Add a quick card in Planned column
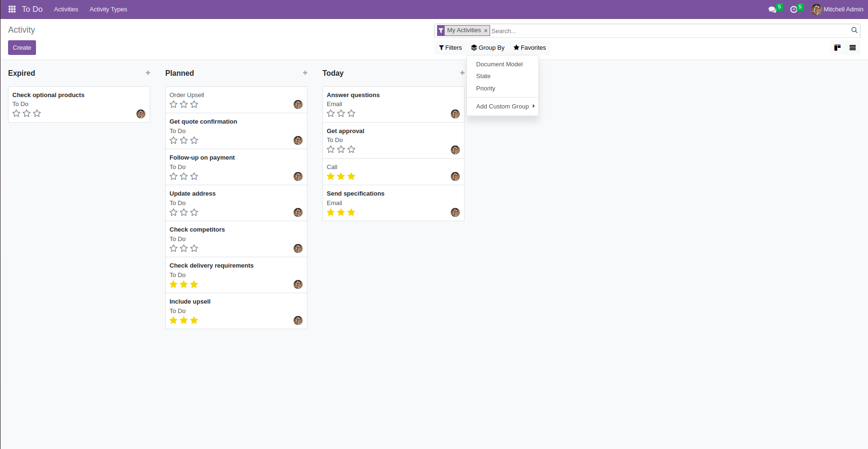 coord(305,73)
